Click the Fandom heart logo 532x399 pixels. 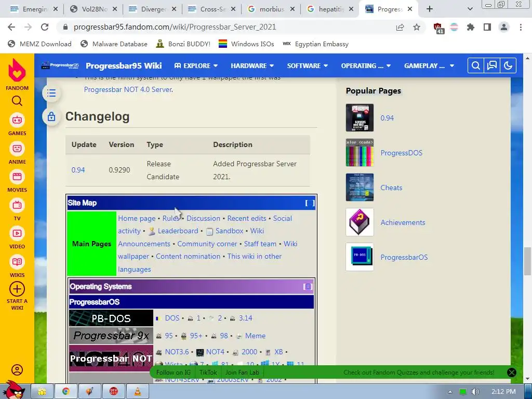click(17, 70)
